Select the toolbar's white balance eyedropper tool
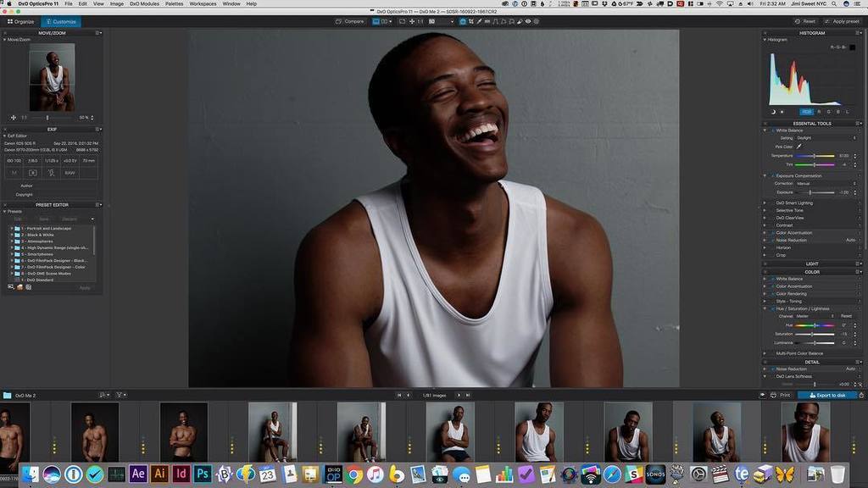The image size is (868, 488). pyautogui.click(x=480, y=21)
